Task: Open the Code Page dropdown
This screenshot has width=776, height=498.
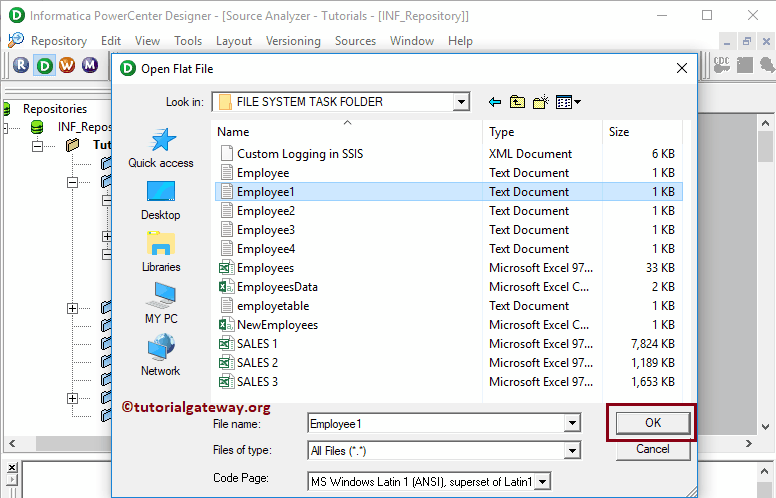Action: [542, 481]
